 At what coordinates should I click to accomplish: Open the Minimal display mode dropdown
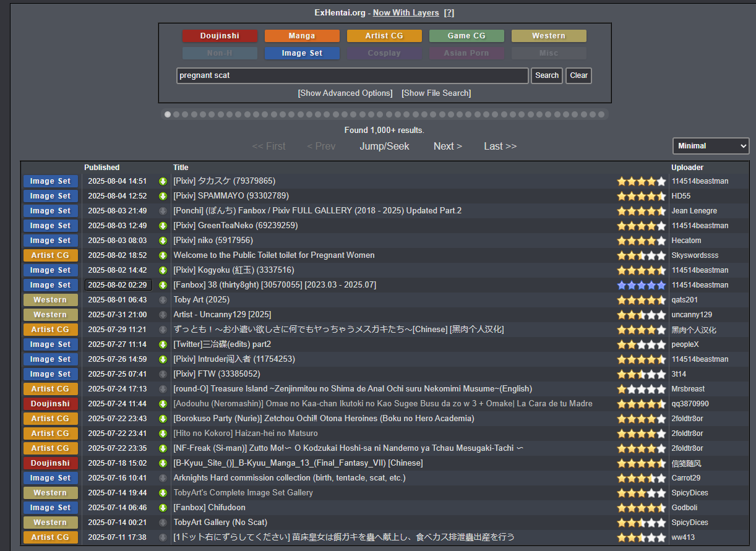pos(711,146)
